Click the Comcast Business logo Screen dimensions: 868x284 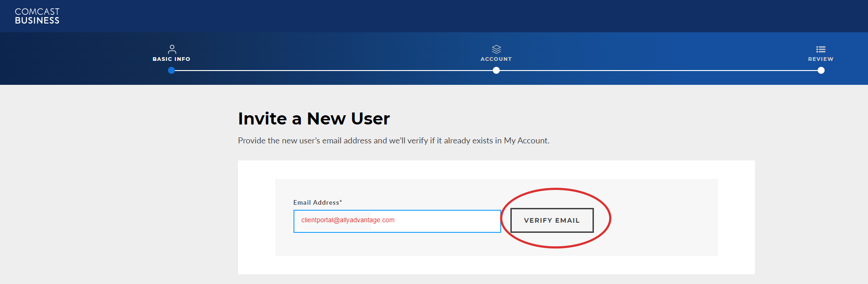pos(37,16)
